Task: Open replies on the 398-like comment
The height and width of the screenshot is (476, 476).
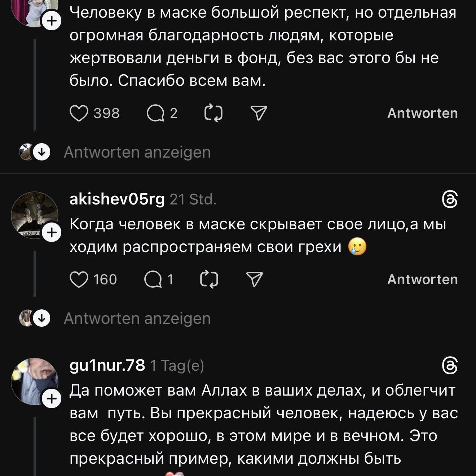Action: 155,114
